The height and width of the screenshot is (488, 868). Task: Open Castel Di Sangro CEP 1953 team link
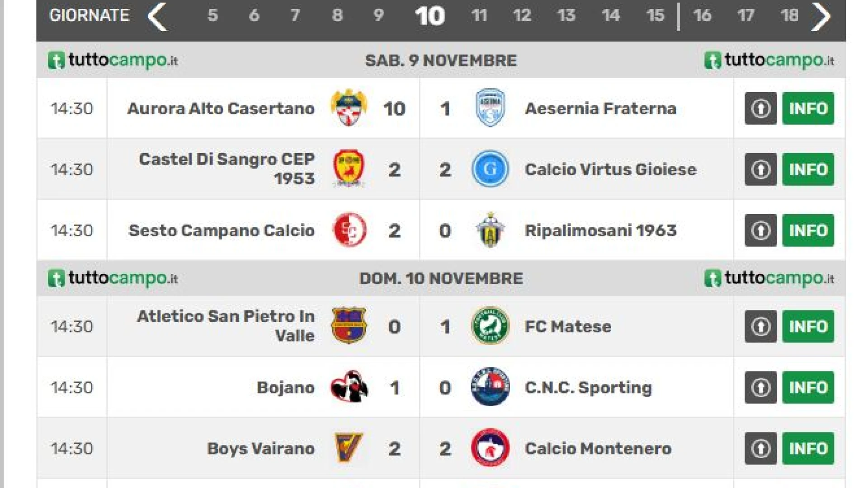pyautogui.click(x=226, y=169)
